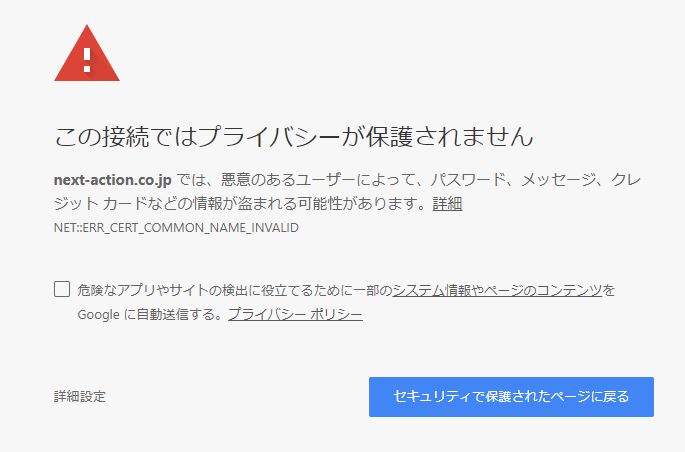Click the bold next-action.co.jp domain name

113,180
